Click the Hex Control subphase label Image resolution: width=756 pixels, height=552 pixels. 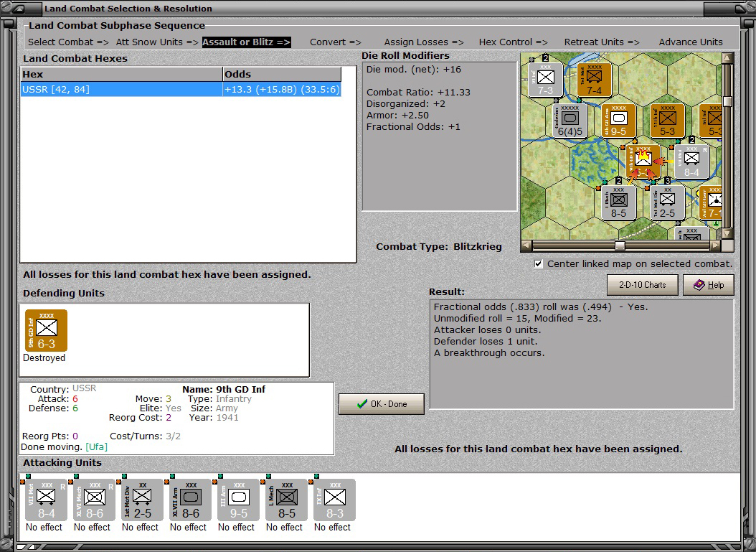(x=514, y=42)
